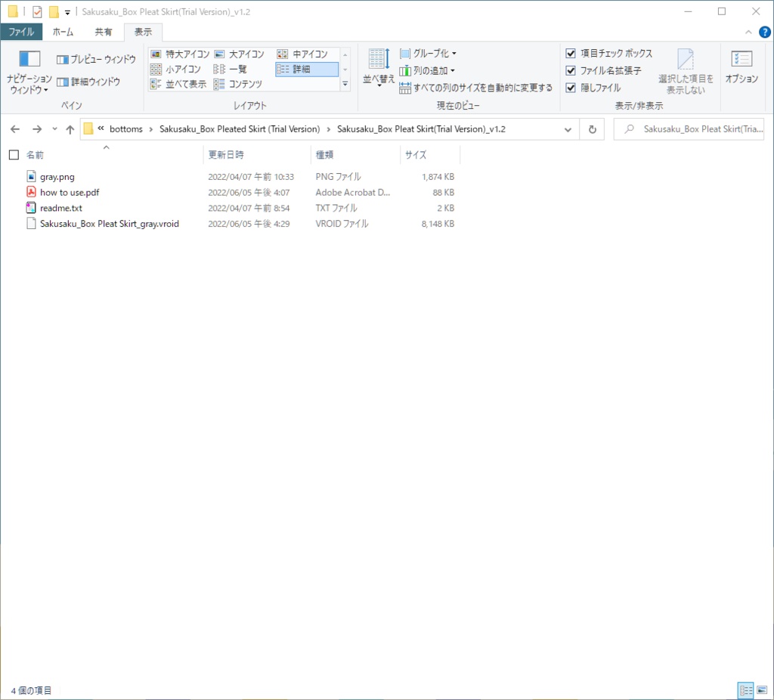Click 選択した項目を表示しない button
This screenshot has height=700, width=774.
(x=686, y=72)
